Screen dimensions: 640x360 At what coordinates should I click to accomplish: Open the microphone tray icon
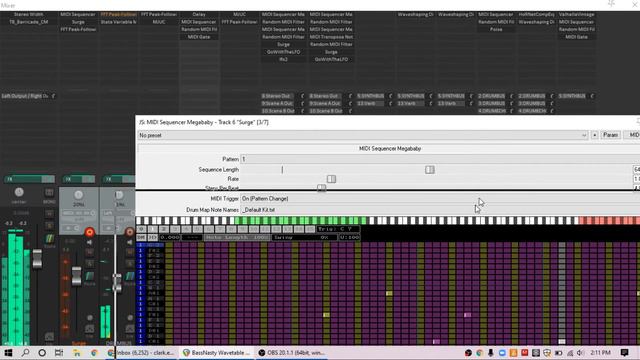491,353
